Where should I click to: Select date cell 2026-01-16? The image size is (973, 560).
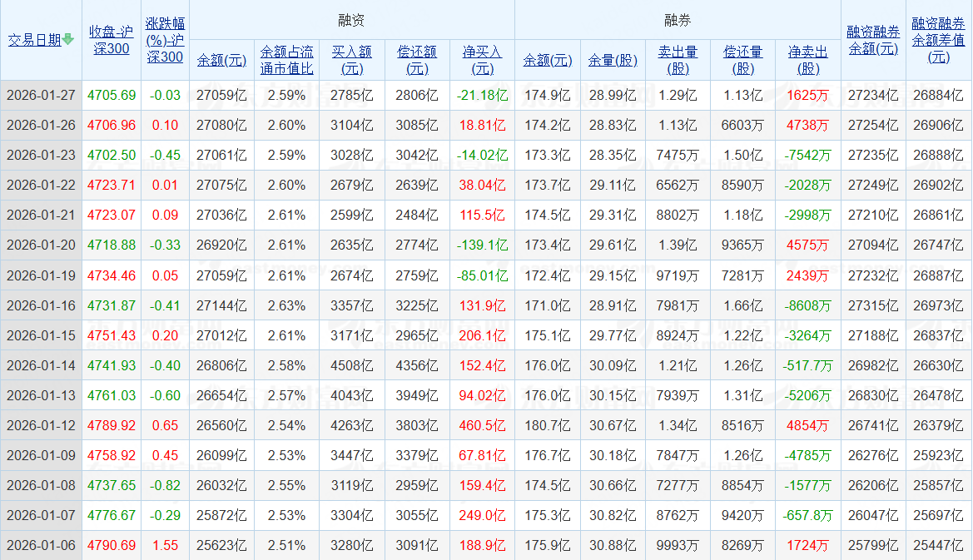click(41, 305)
